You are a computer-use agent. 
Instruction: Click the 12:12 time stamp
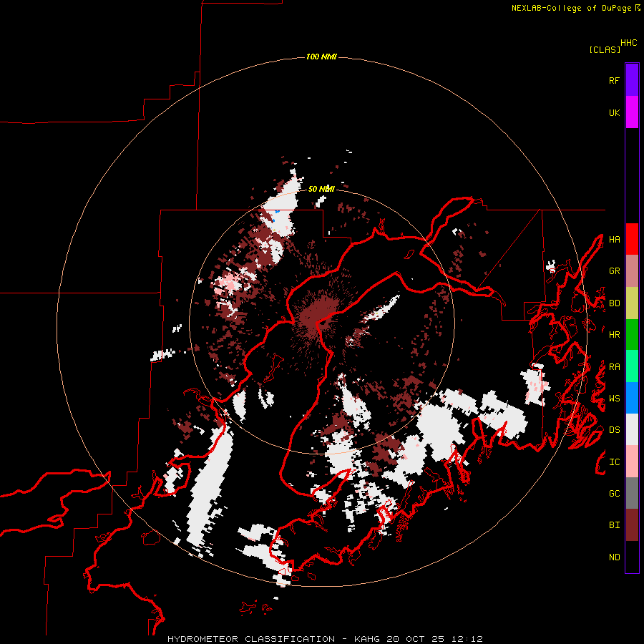[466, 639]
